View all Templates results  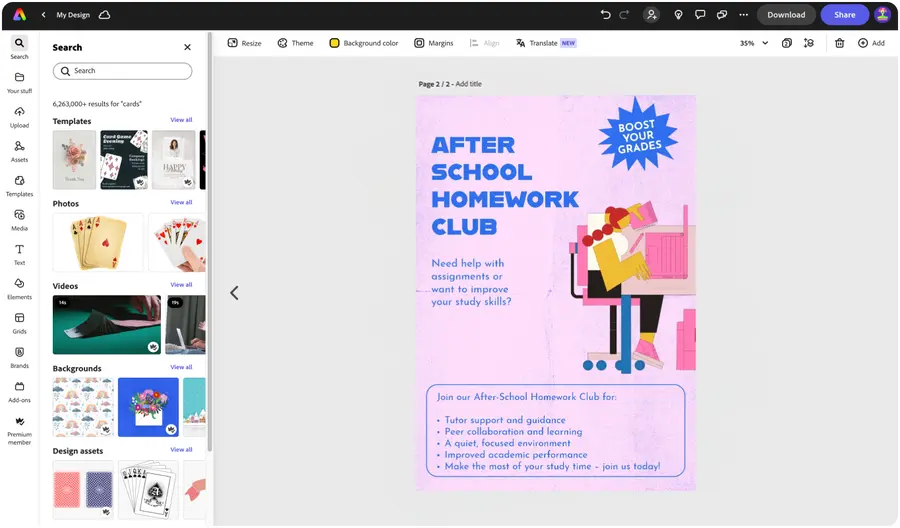pyautogui.click(x=181, y=120)
